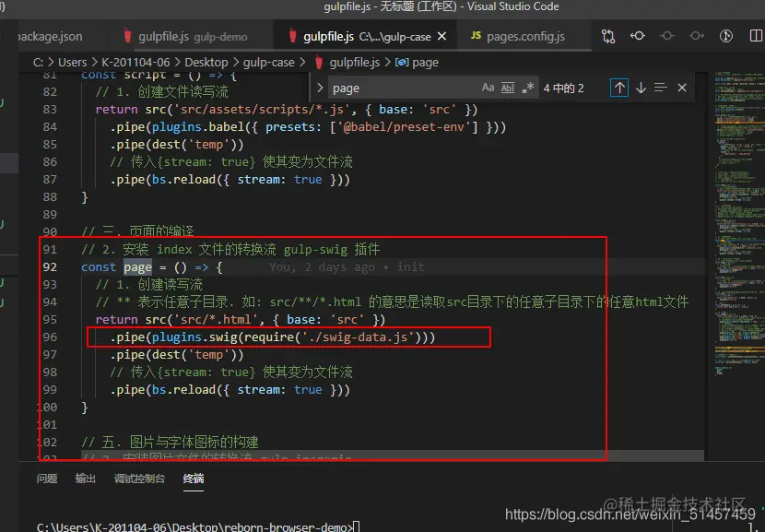Click line number 96 in gutter

click(x=50, y=337)
